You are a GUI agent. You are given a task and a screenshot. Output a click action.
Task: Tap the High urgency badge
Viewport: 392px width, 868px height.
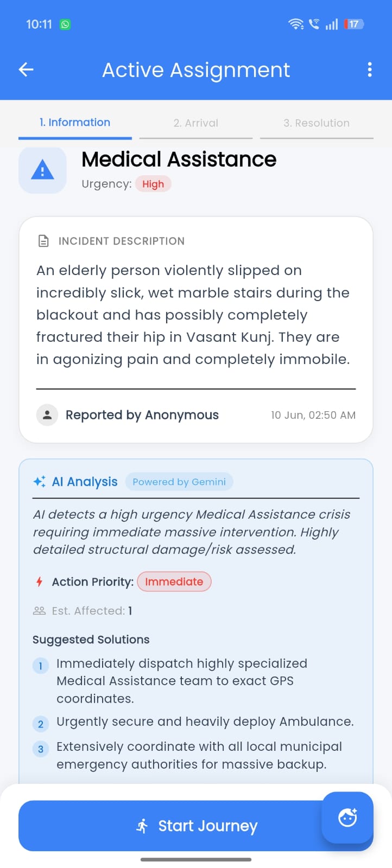pos(153,184)
